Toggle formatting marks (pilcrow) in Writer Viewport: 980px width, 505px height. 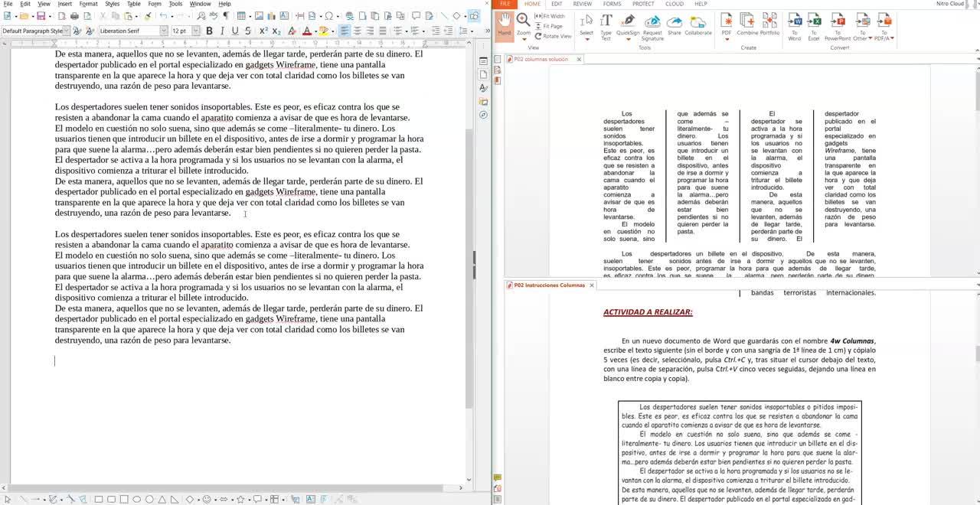pos(226,15)
